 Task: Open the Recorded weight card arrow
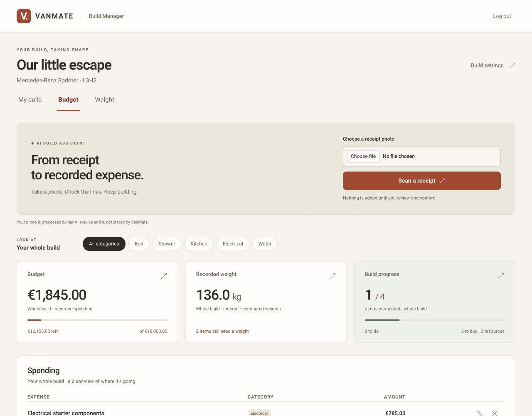click(332, 276)
